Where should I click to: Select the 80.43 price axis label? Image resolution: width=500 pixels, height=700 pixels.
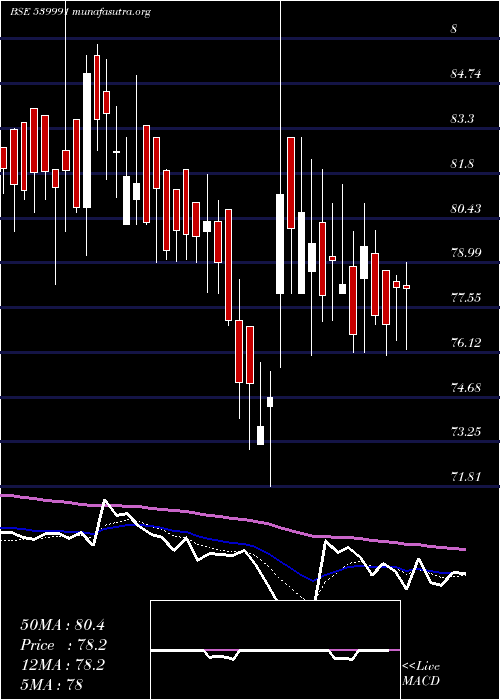(466, 208)
